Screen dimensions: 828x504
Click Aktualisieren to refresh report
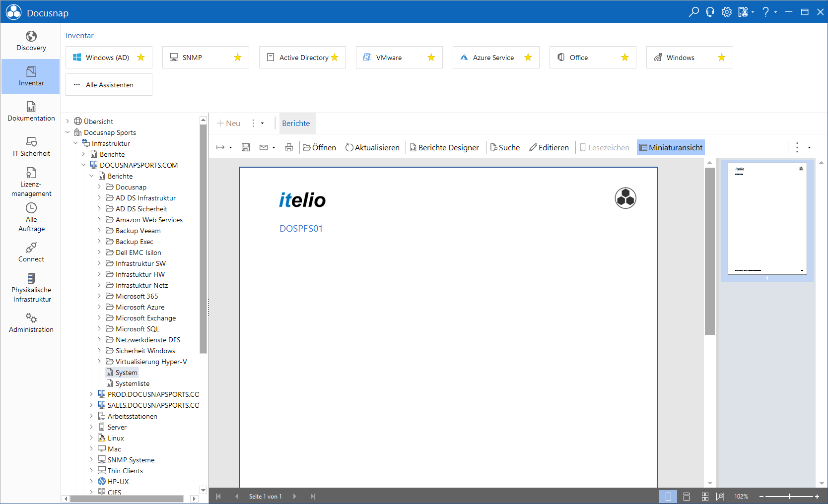[372, 147]
